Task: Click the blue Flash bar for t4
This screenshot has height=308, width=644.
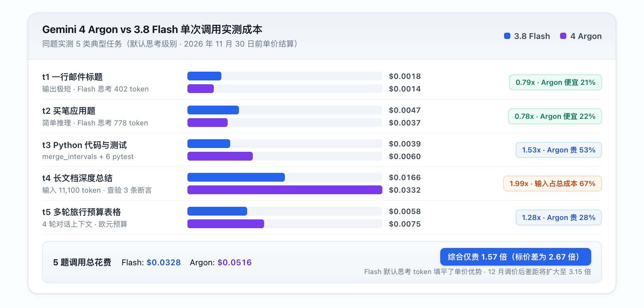Action: pyautogui.click(x=236, y=177)
